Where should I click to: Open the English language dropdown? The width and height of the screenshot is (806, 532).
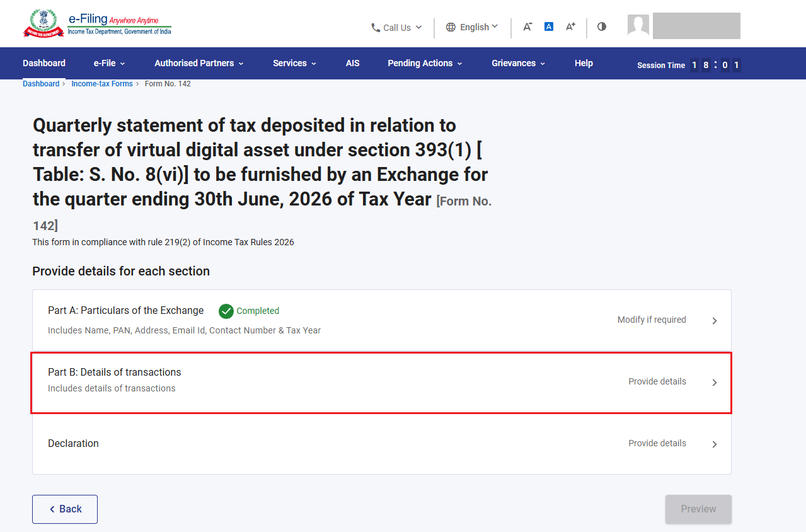tap(472, 27)
